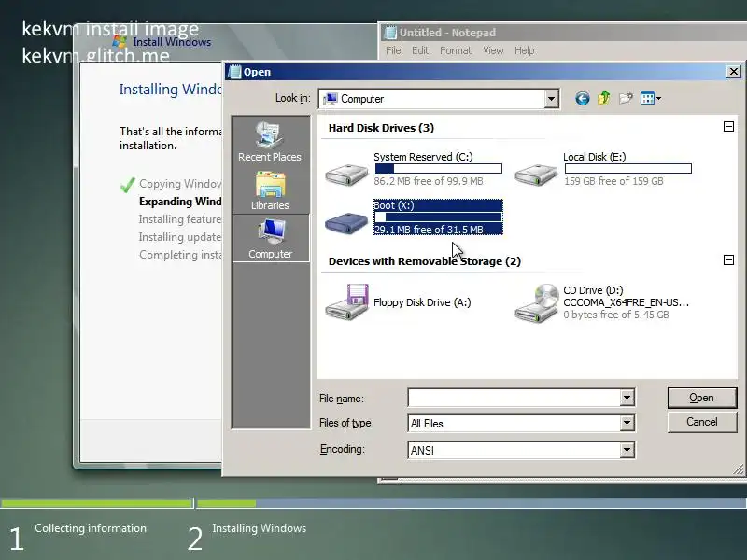The height and width of the screenshot is (560, 747).
Task: Select Computer in the places sidebar
Action: (270, 238)
